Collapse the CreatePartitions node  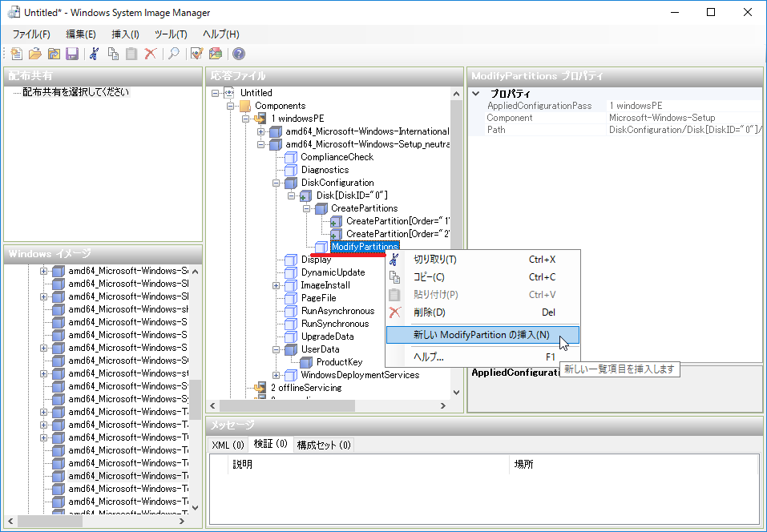click(307, 208)
